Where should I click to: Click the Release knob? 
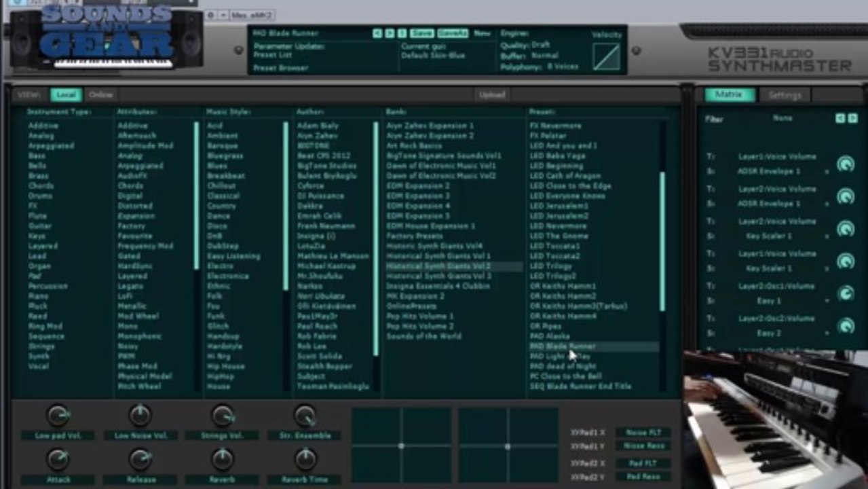point(140,459)
